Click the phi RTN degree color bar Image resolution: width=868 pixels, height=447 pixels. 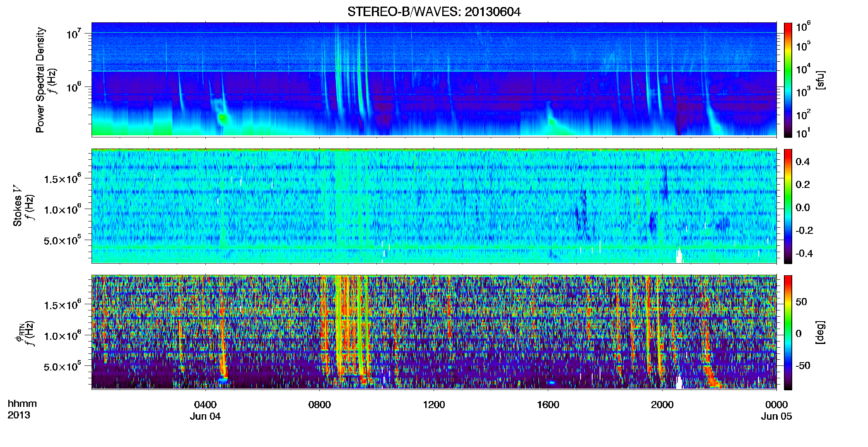point(788,332)
